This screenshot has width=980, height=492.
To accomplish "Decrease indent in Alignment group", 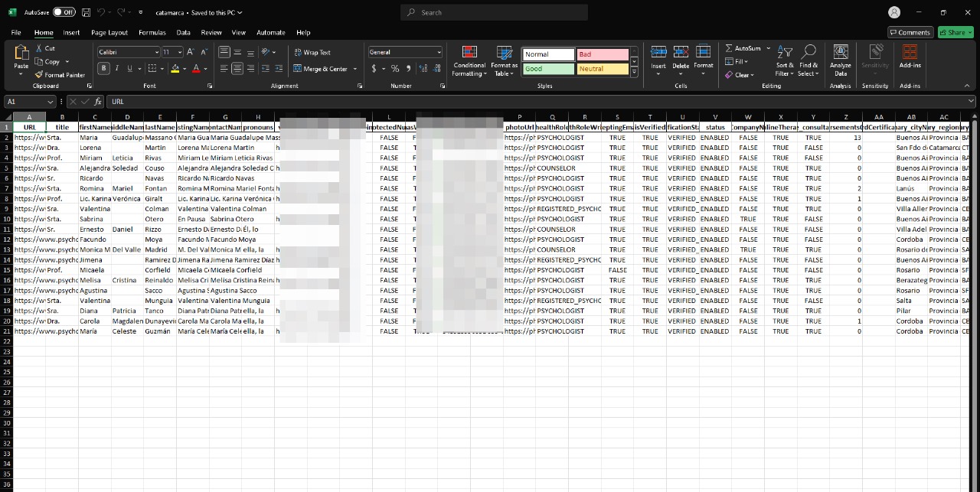I will click(x=265, y=68).
